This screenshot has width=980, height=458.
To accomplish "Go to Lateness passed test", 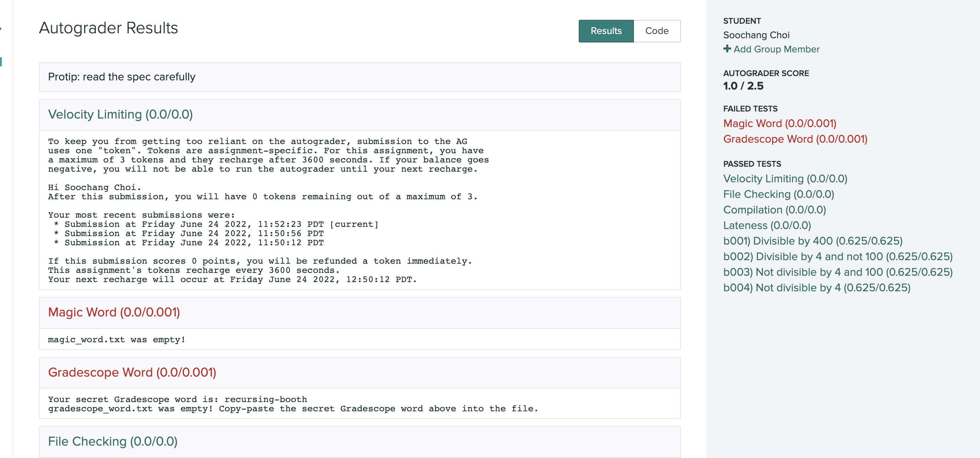I will pos(766,225).
